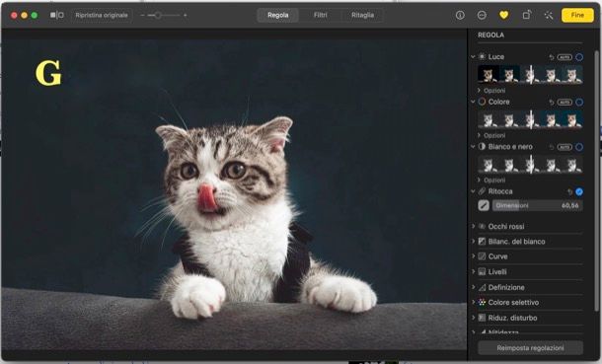Click the zoom slider handle in toolbar
Screen dimensions: 602x364
pyautogui.click(x=158, y=16)
